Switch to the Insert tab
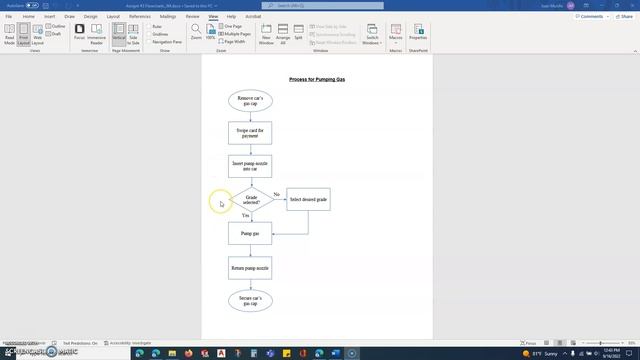This screenshot has height=360, width=640. point(49,16)
